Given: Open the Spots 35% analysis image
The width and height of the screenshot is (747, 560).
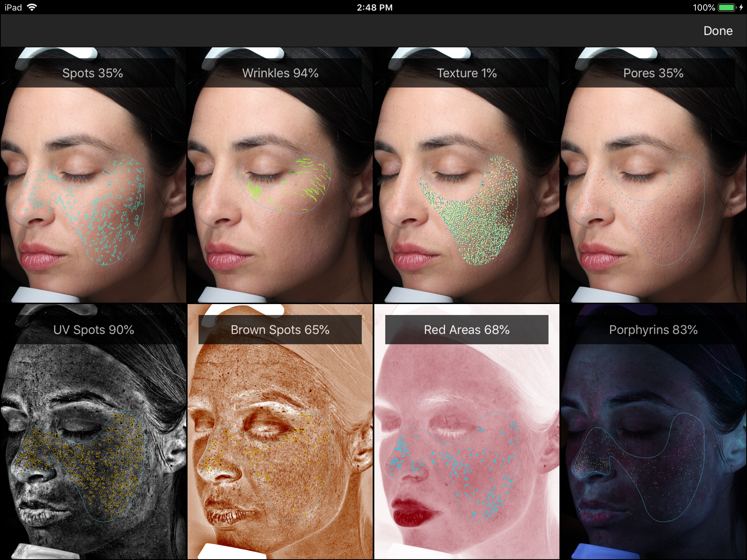Looking at the screenshot, I should [93, 175].
